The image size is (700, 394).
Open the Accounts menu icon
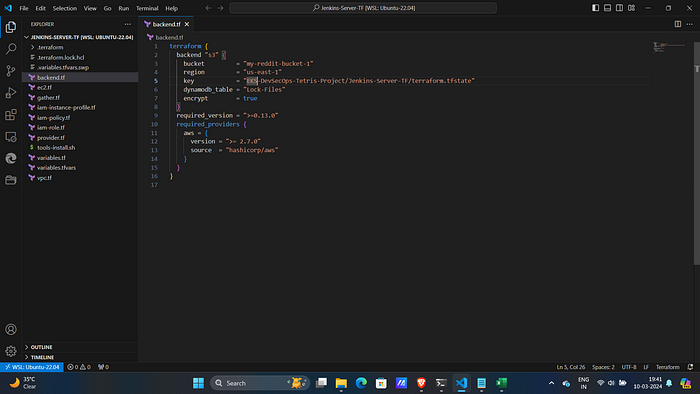[11, 329]
